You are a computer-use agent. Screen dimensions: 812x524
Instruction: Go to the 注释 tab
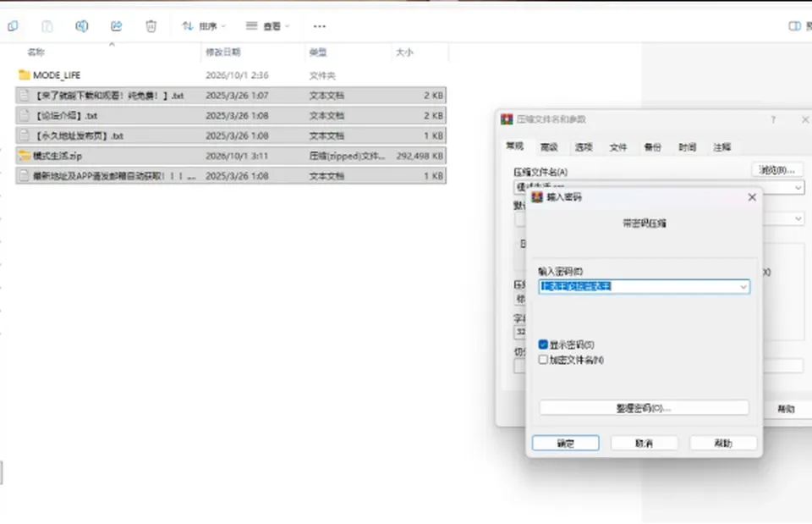point(721,147)
